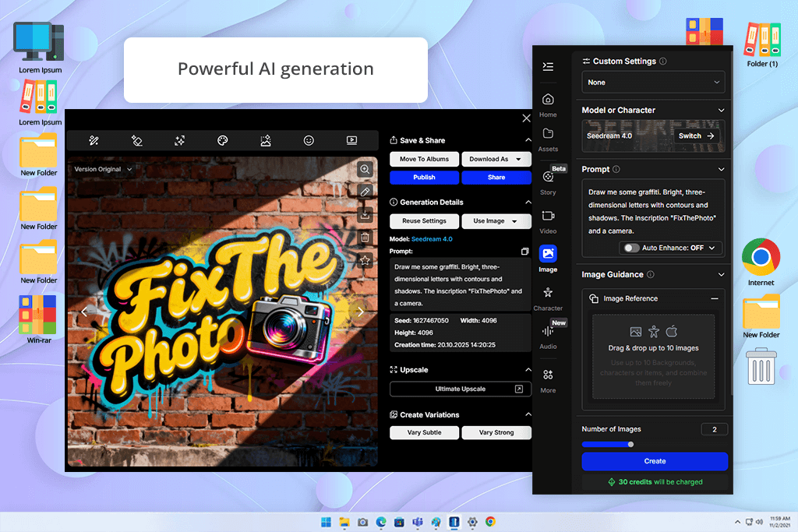Copy the prompt with the copy icon
This screenshot has width=798, height=532.
(524, 252)
